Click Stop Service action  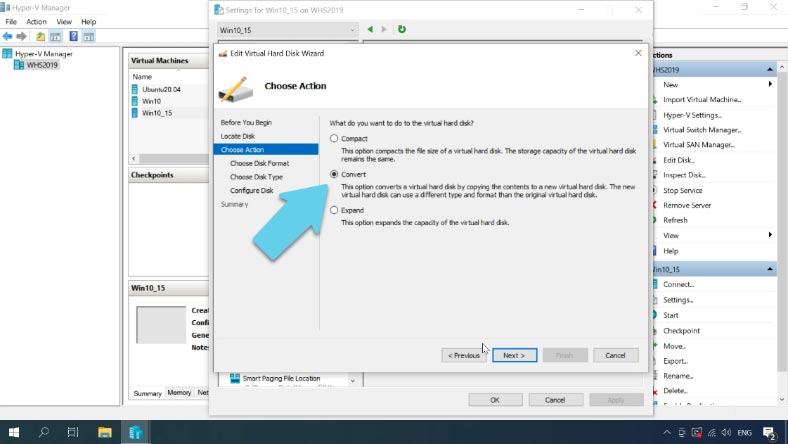click(x=682, y=190)
